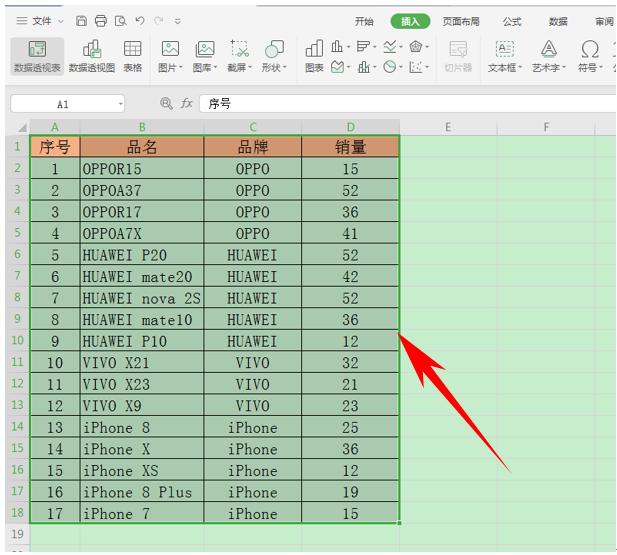Viewport: 617px width, 555px height.
Task: Start a Screenshot (截屏)
Action: 239,56
